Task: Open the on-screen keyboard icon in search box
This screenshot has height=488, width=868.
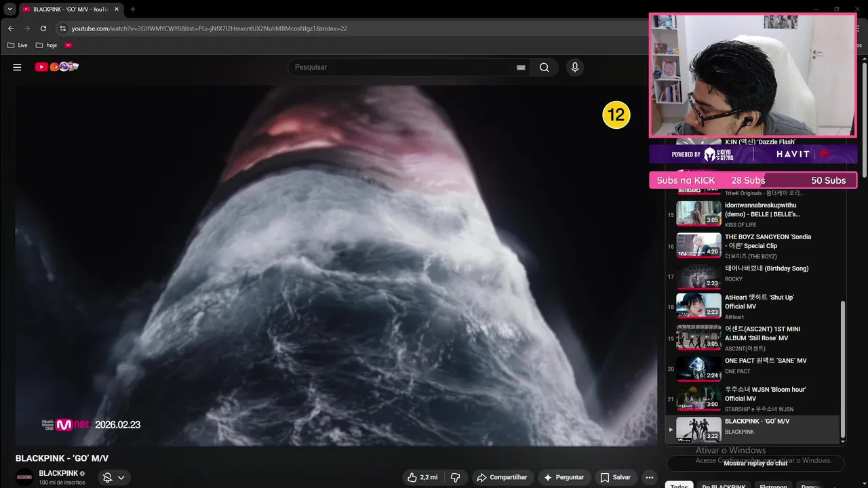Action: coord(521,67)
